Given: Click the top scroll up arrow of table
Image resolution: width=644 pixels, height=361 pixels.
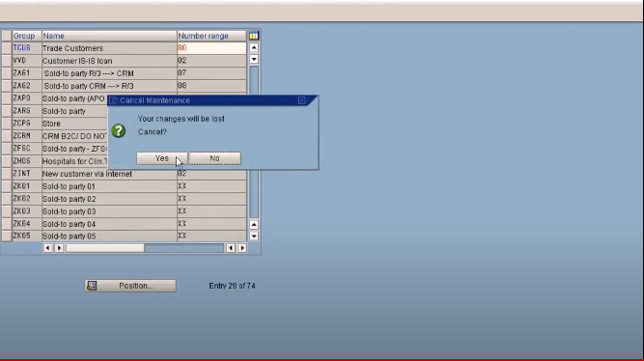Looking at the screenshot, I should pyautogui.click(x=254, y=47).
